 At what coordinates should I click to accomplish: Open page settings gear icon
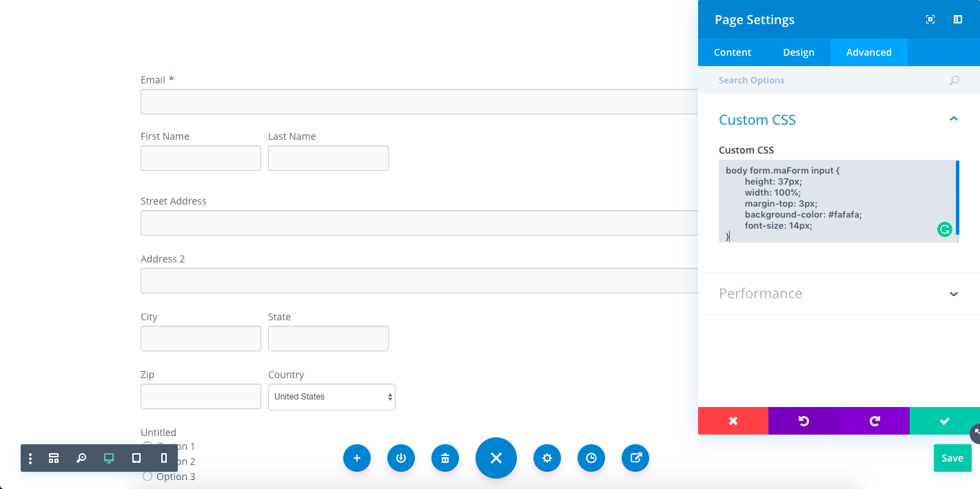pyautogui.click(x=547, y=458)
